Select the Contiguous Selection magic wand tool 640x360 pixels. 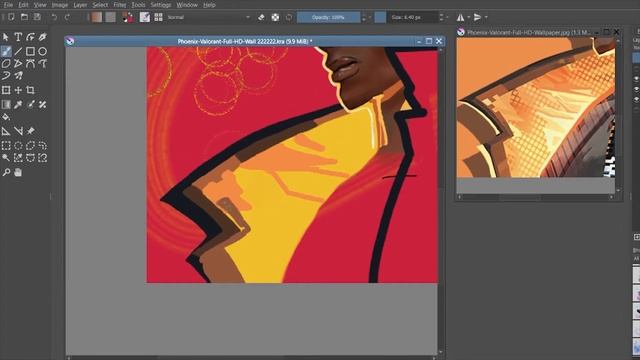(x=6, y=158)
